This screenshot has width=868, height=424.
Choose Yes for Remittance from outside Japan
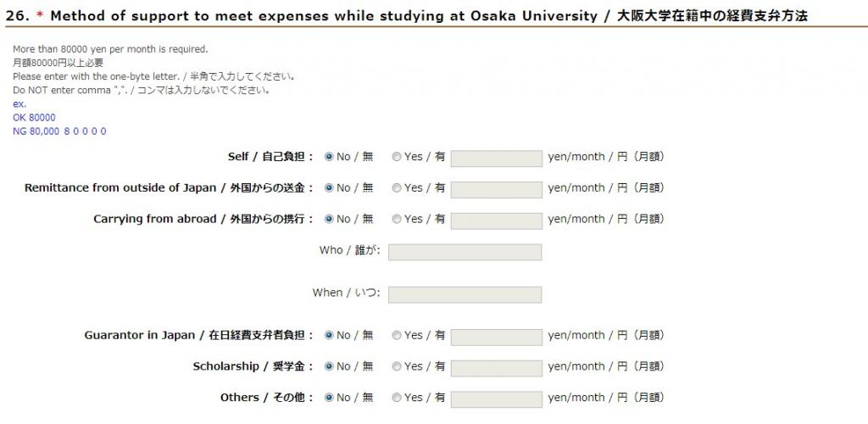click(397, 188)
